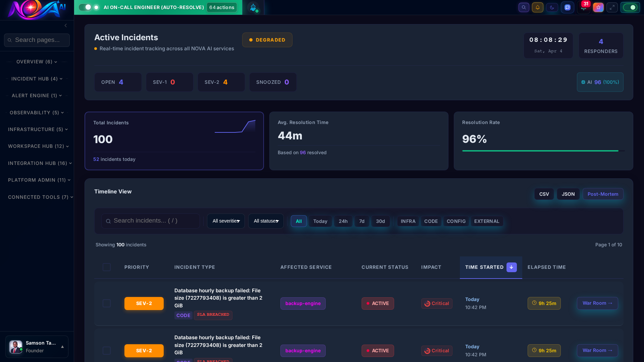Image resolution: width=644 pixels, height=362 pixels.
Task: Open the All severities dropdown
Action: pos(226,221)
